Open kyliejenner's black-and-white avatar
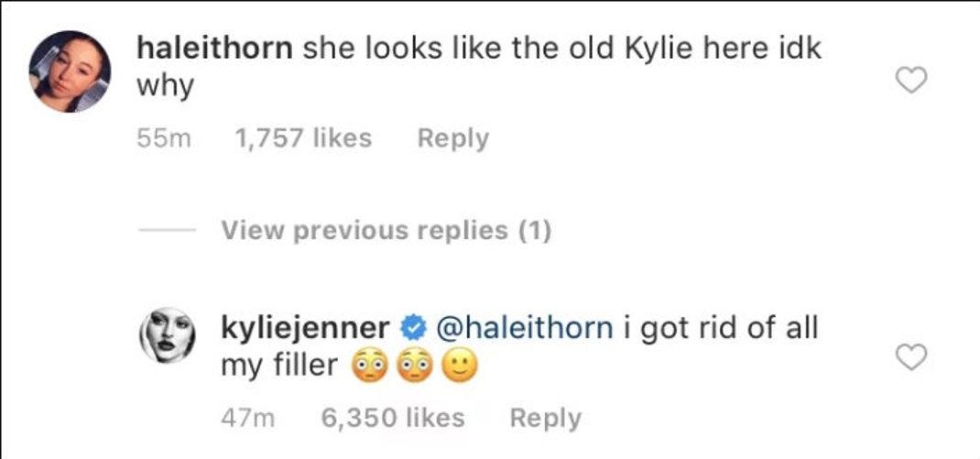The width and height of the screenshot is (980, 459). pos(167,335)
